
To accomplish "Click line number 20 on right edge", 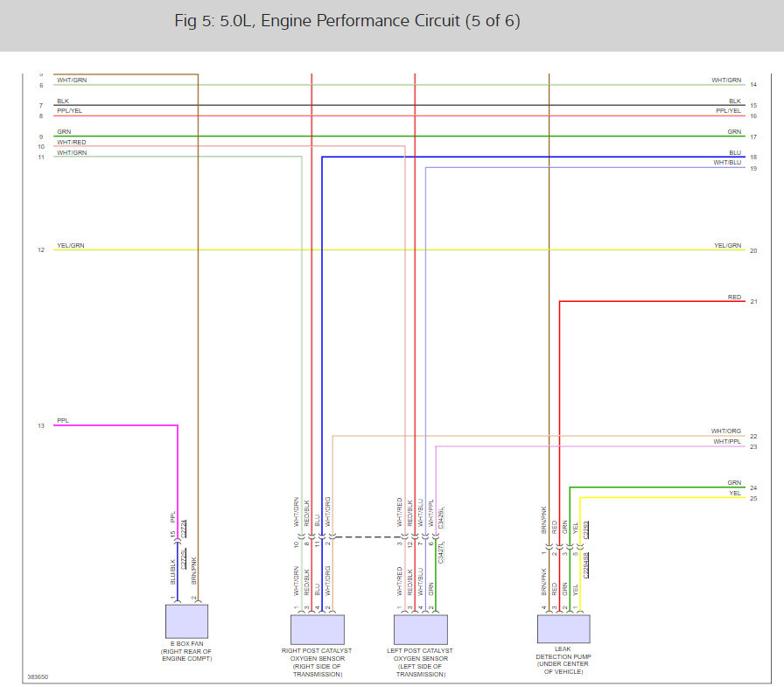I will coord(753,251).
